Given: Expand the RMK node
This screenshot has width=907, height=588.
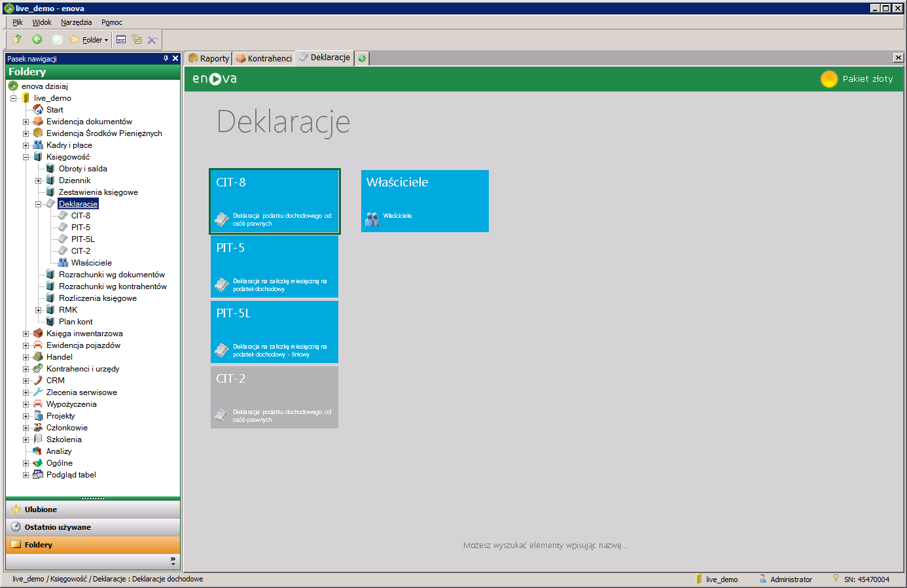Looking at the screenshot, I should pos(38,310).
